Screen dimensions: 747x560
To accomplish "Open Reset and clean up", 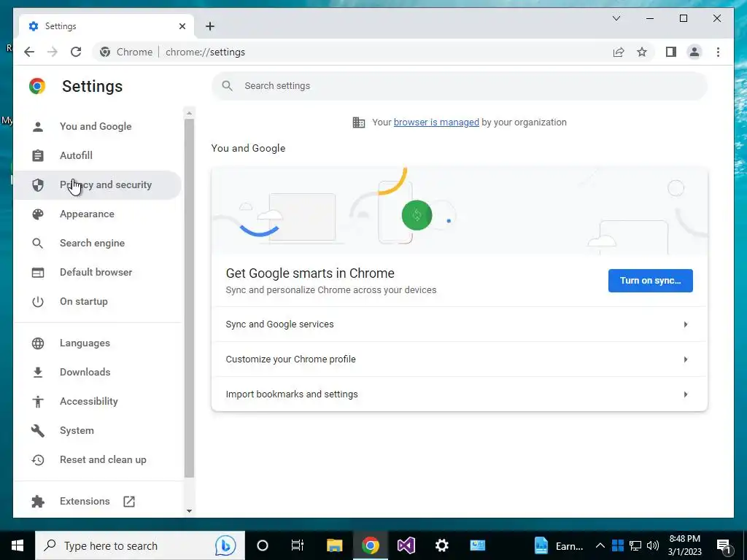I will click(x=98, y=460).
